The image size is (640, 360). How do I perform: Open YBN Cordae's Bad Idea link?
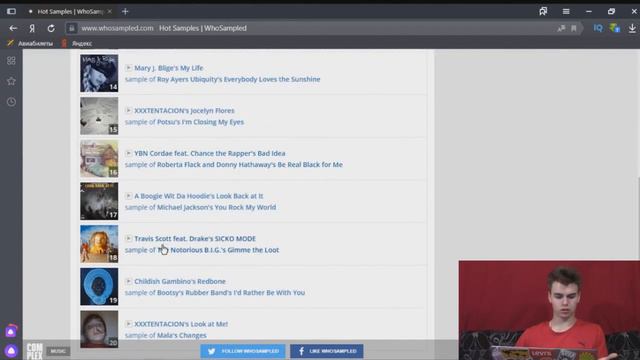coord(210,153)
